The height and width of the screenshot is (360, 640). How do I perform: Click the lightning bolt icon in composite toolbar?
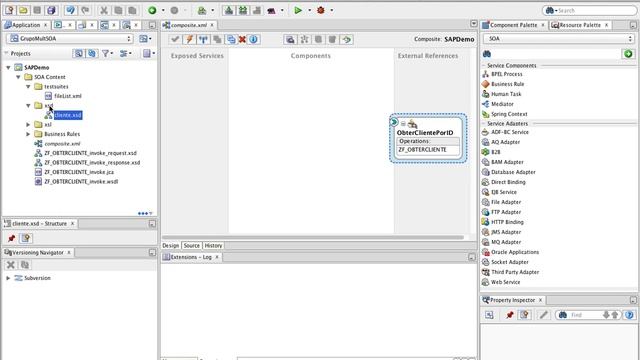point(189,39)
